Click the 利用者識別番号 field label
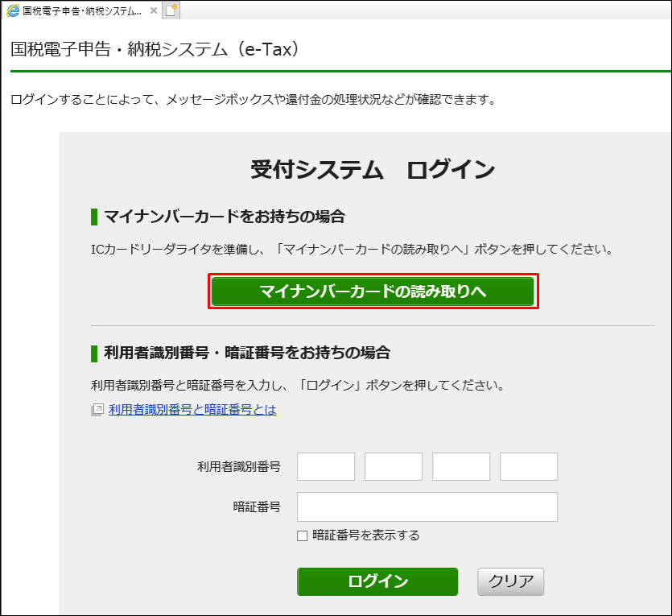The image size is (672, 616). pyautogui.click(x=239, y=466)
